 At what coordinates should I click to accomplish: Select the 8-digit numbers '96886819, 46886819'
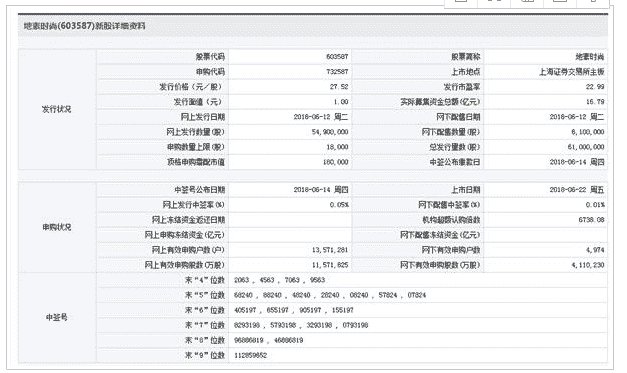268,341
